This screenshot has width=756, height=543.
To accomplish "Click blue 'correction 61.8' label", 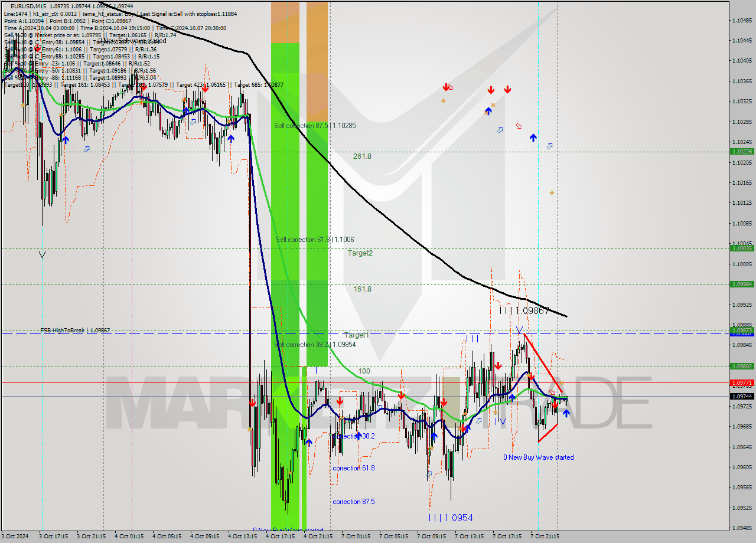I will click(353, 468).
